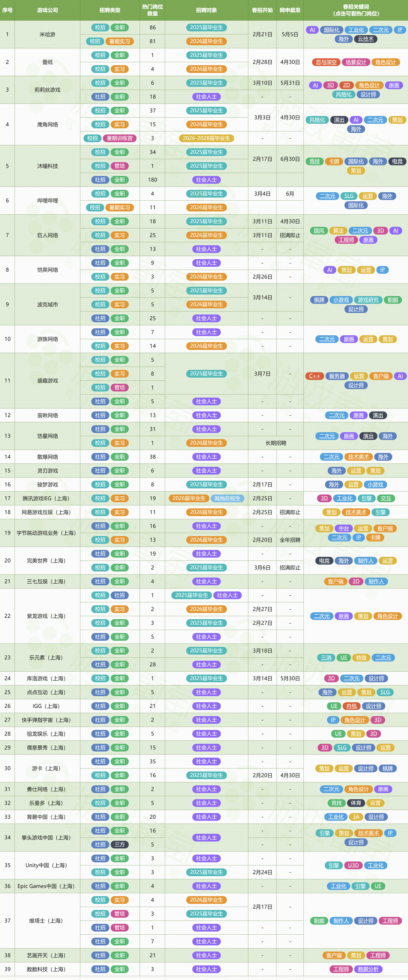408x980 pixels.
Task: Select the 沐瞳科技 company cell
Action: (x=48, y=166)
